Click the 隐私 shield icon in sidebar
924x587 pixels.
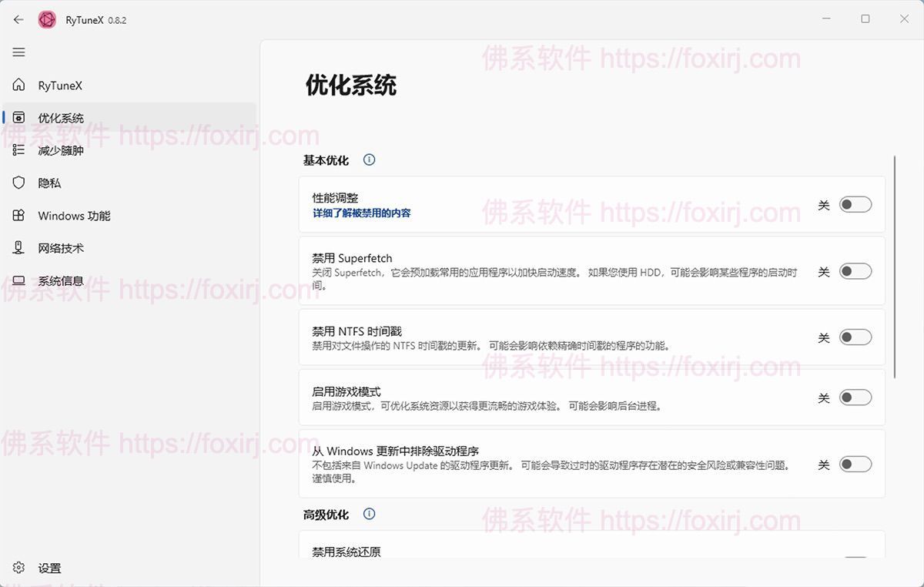click(x=18, y=183)
